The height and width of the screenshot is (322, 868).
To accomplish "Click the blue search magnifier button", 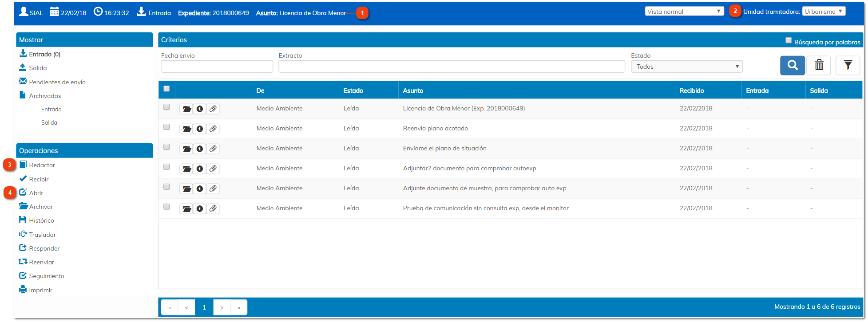I will [792, 66].
